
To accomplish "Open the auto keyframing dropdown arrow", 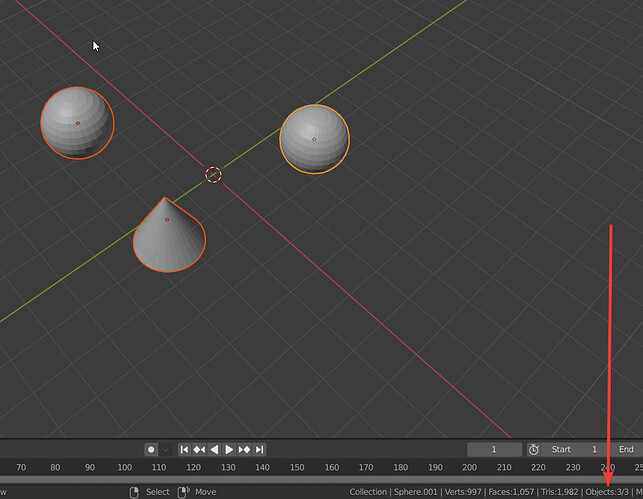I will [x=165, y=450].
